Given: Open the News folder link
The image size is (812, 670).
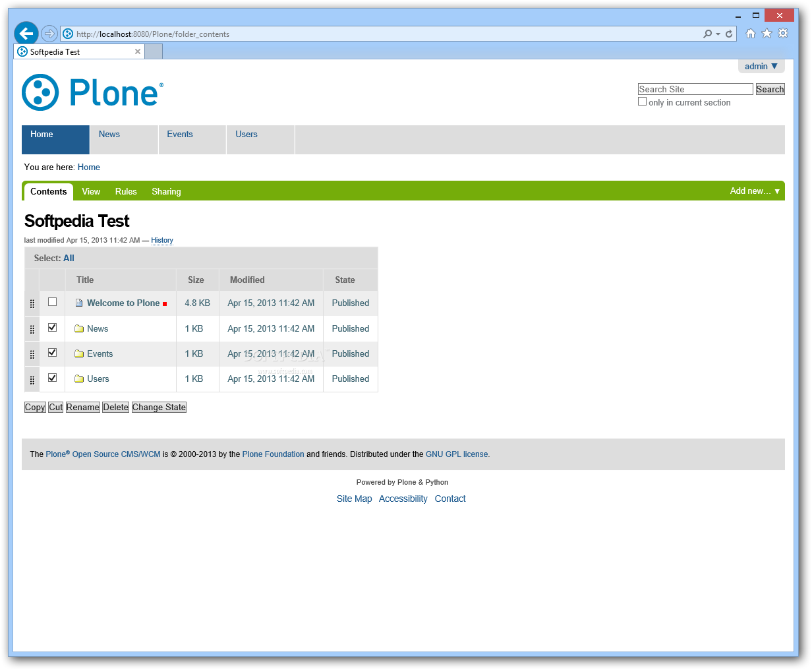Looking at the screenshot, I should pyautogui.click(x=98, y=328).
